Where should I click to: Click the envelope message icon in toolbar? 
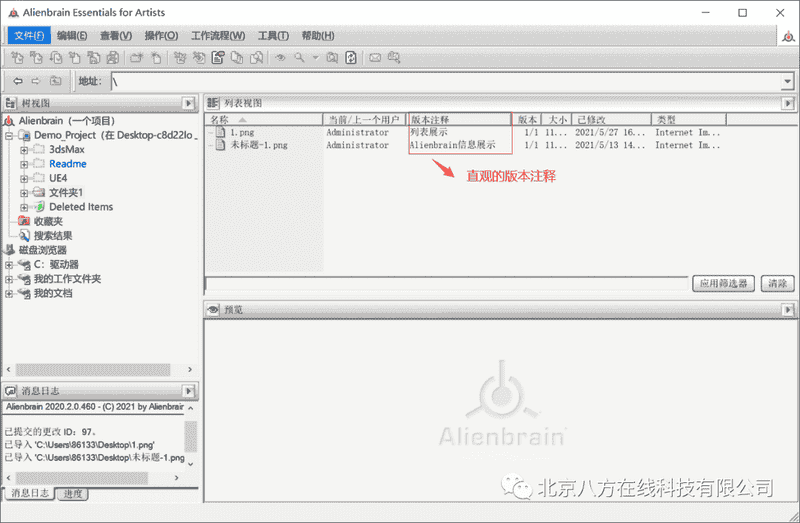point(375,58)
